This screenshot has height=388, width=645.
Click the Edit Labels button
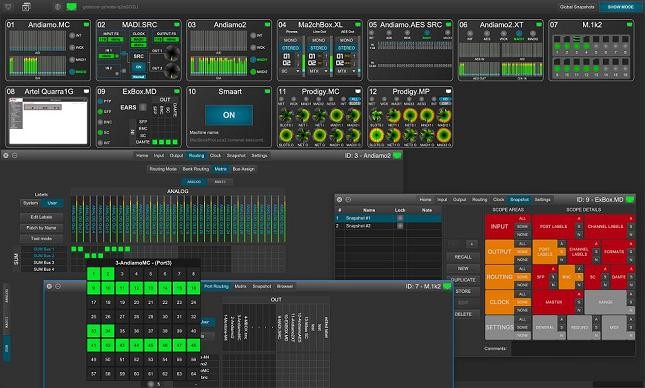(x=42, y=217)
